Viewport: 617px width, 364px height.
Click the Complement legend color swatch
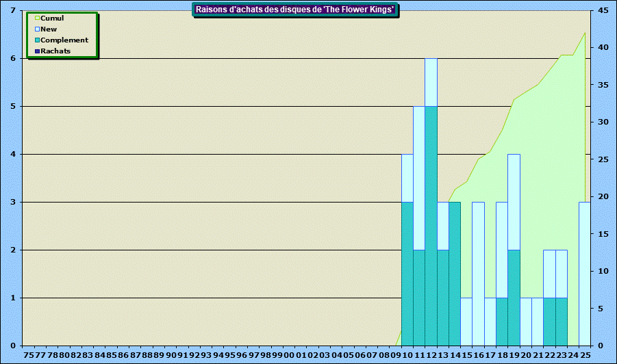coord(37,40)
